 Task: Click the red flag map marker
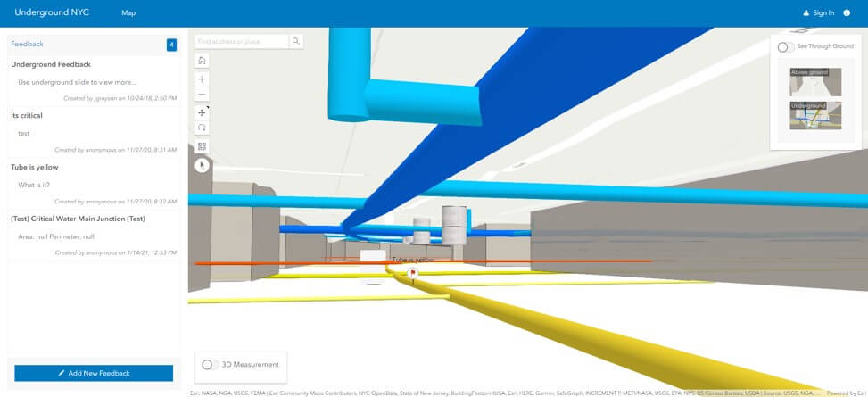414,272
